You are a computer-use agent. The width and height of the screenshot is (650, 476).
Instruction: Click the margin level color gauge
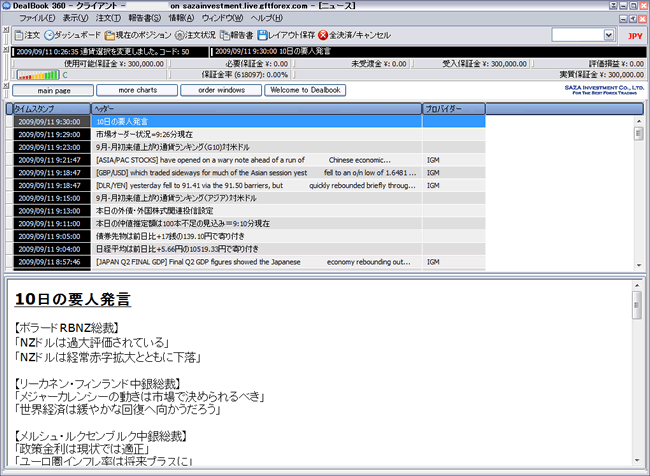[38, 75]
